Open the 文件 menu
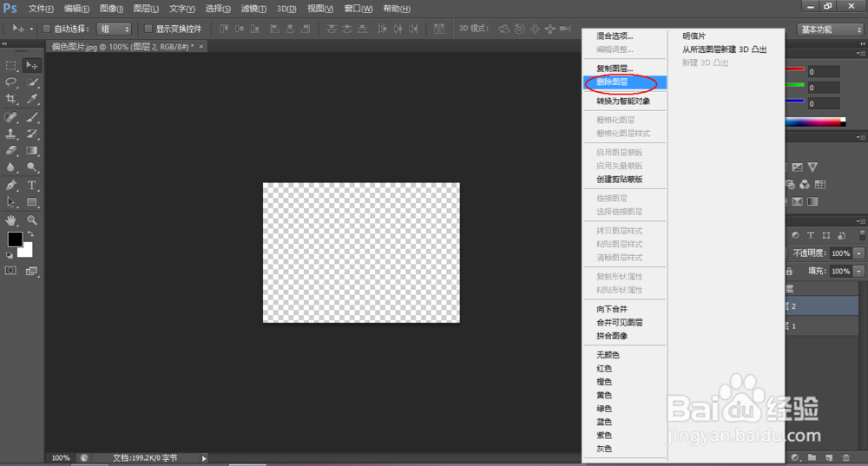 [x=41, y=9]
